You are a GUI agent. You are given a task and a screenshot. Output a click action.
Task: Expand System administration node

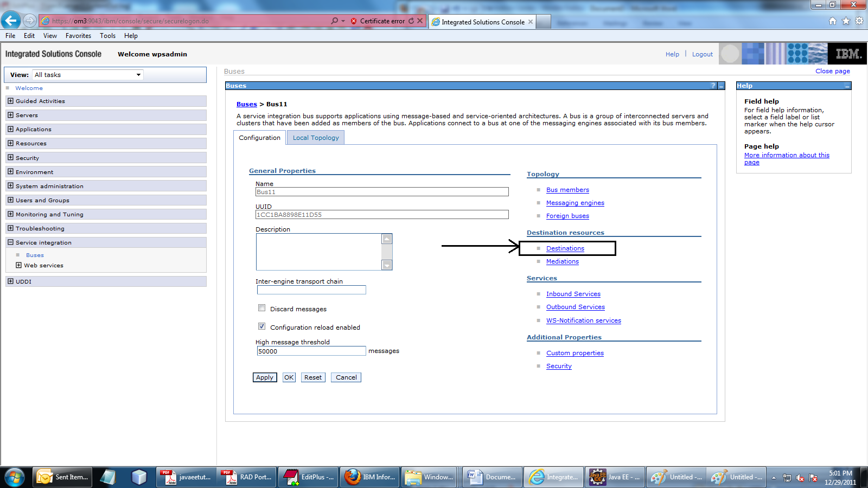[10, 185]
